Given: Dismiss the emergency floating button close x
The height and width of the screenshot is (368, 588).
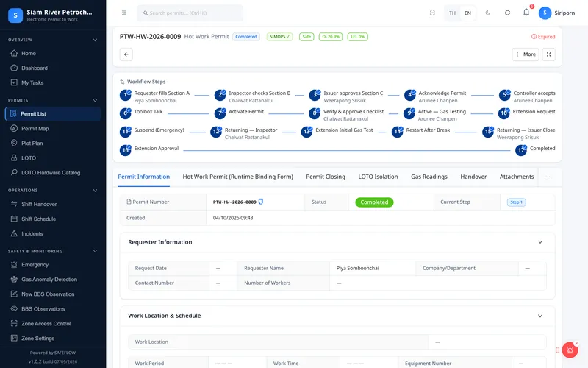Looking at the screenshot, I should coord(577,343).
